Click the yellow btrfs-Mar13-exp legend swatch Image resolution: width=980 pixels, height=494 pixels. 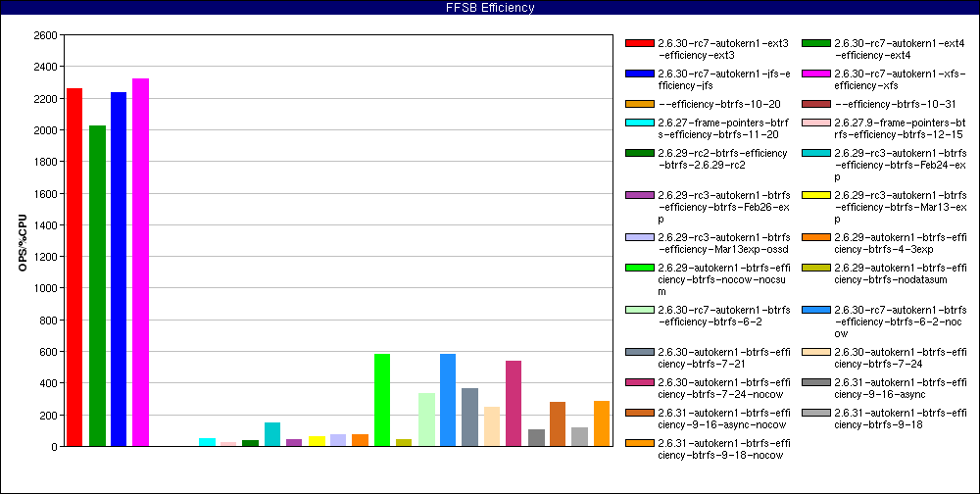(816, 195)
